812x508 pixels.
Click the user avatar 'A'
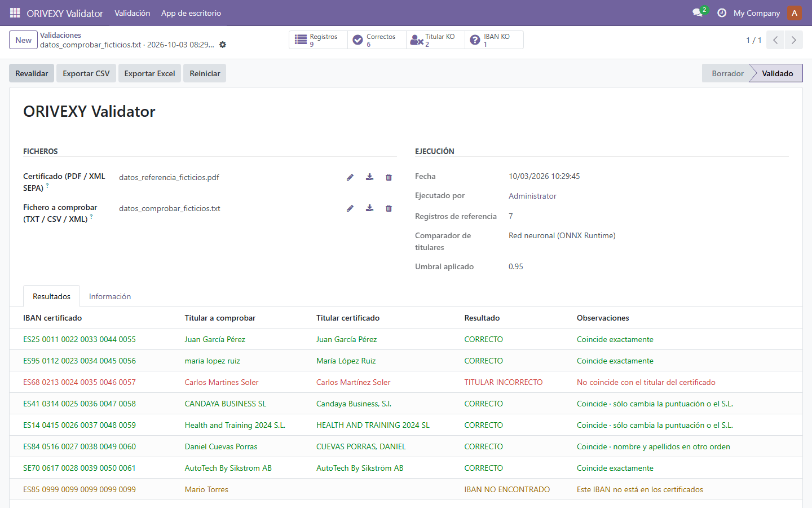[795, 13]
